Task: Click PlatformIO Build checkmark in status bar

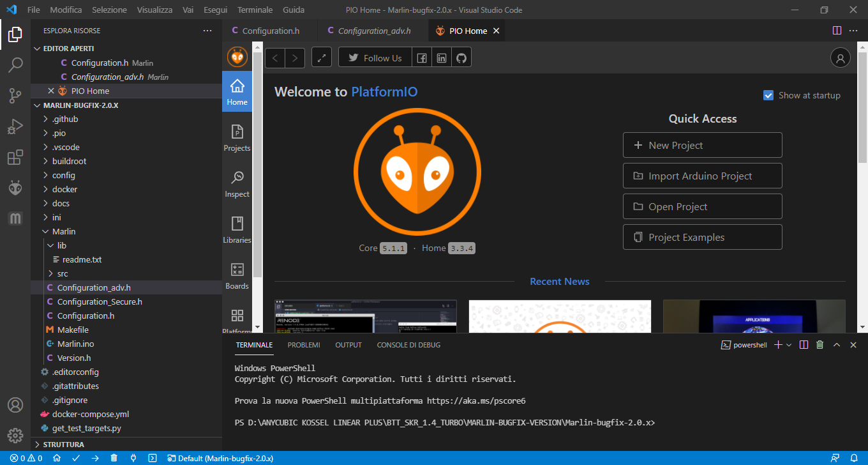Action: [76, 458]
